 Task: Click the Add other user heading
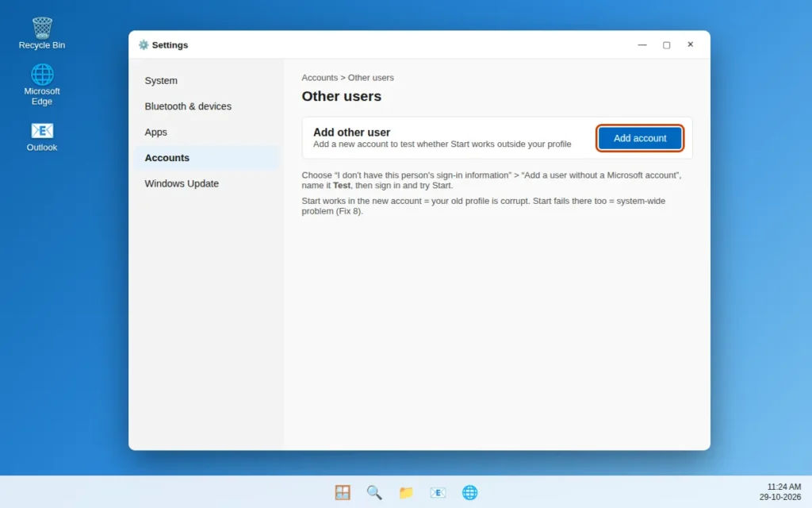[351, 133]
